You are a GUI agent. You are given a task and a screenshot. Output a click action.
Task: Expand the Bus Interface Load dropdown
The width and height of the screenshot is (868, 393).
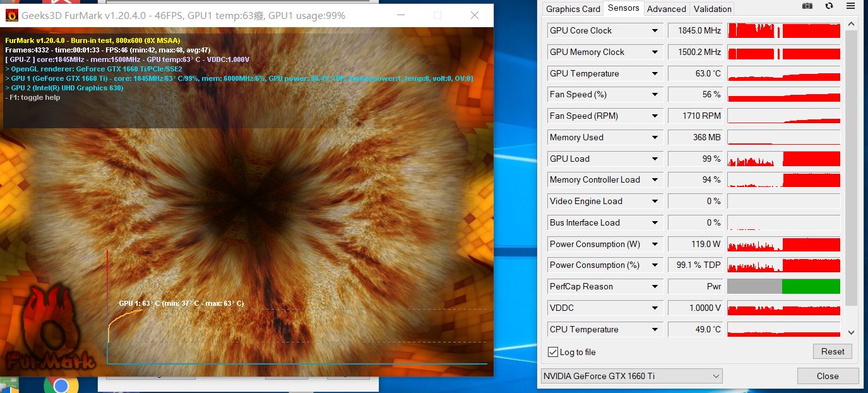pyautogui.click(x=655, y=222)
